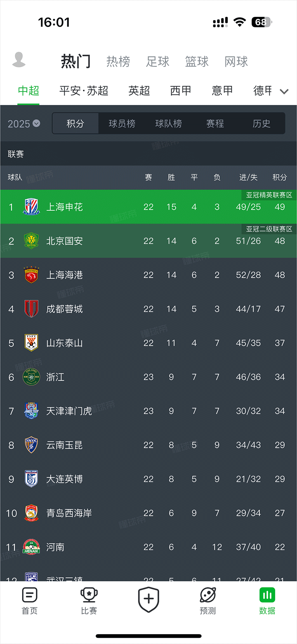The image size is (297, 644).
Task: Expand the league list chevron
Action: pos(284,92)
